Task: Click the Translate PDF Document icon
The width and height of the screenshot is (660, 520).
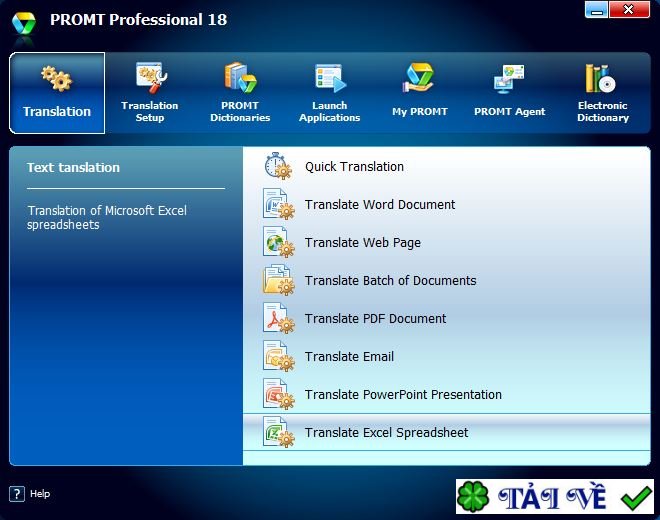Action: point(278,318)
